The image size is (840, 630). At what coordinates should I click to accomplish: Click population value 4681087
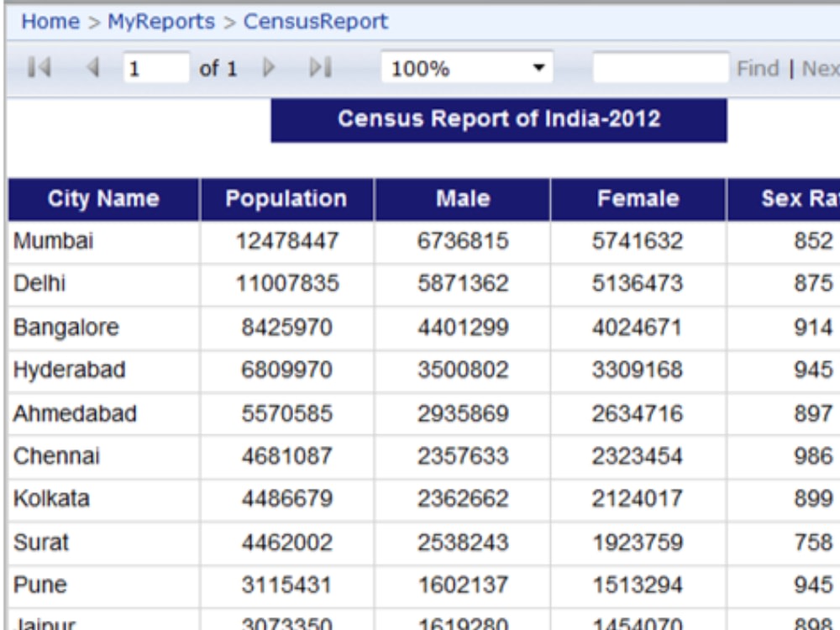tap(286, 456)
